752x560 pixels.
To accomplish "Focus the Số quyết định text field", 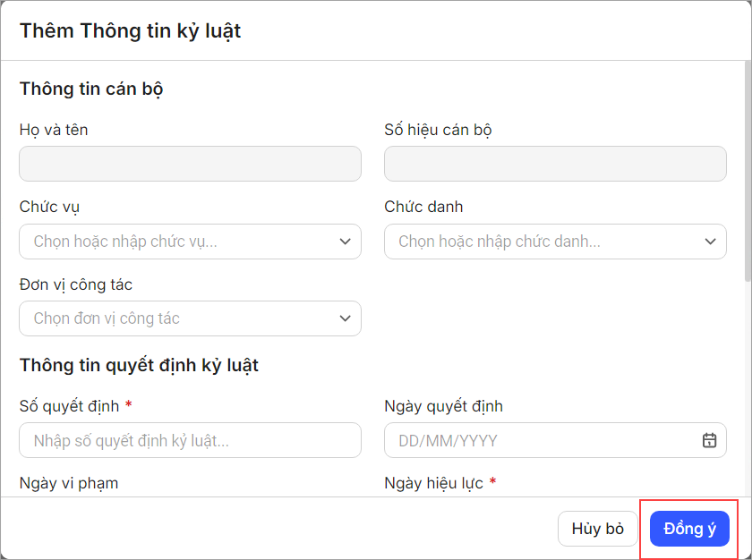I will (190, 440).
